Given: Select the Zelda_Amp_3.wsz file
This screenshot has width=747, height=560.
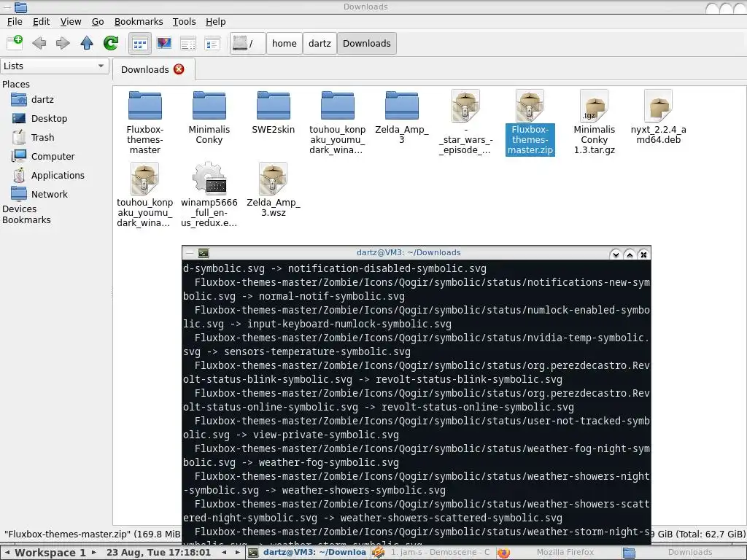Looking at the screenshot, I should (274, 190).
